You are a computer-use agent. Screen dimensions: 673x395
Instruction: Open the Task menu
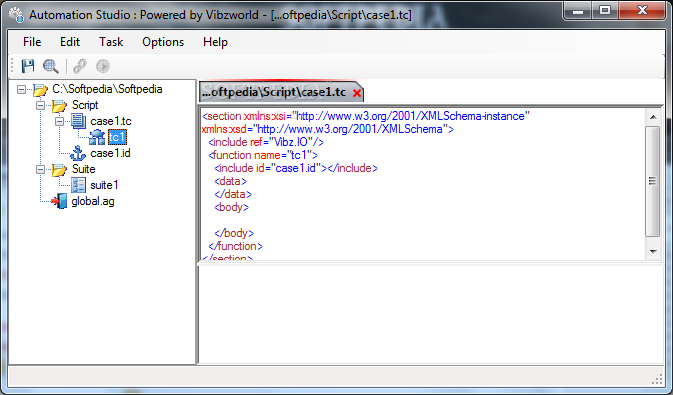click(x=111, y=42)
